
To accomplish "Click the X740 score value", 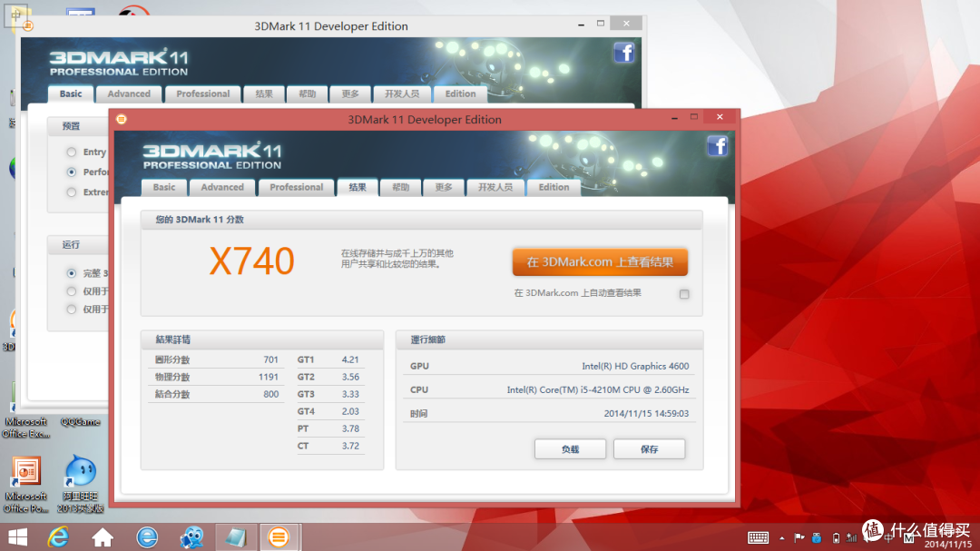I will tap(251, 261).
